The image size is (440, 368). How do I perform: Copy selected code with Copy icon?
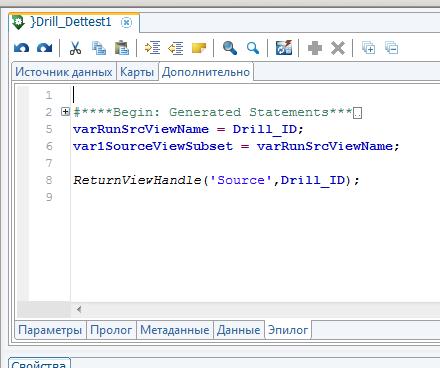99,48
